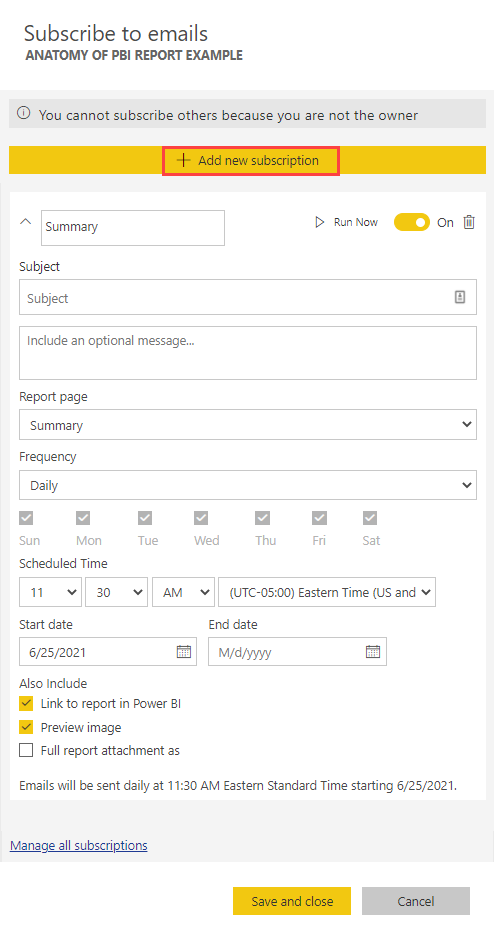The width and height of the screenshot is (494, 933).
Task: Click the subscription name field Summary
Action: coord(133,227)
